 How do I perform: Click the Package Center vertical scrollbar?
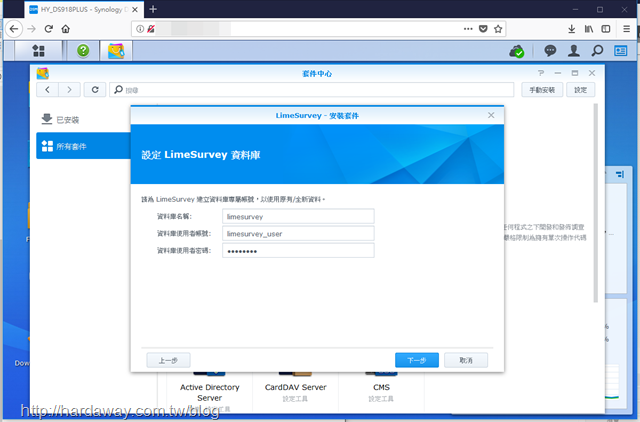pyautogui.click(x=596, y=203)
